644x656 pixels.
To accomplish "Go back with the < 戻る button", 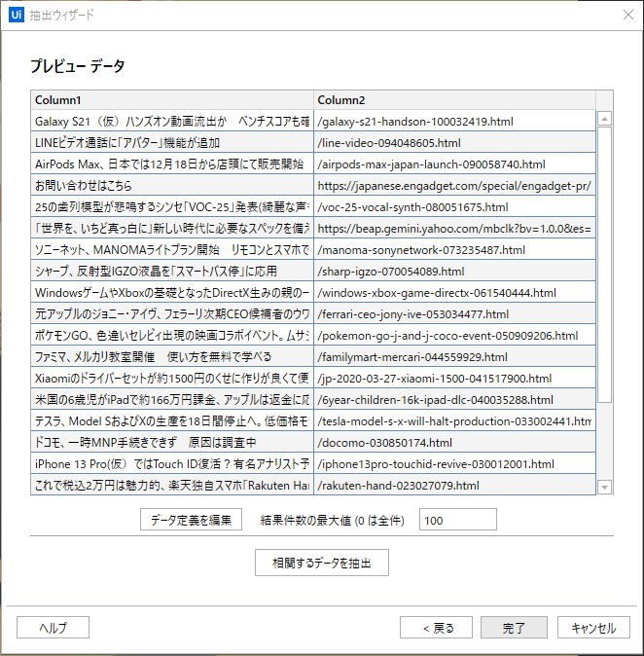I will point(436,627).
